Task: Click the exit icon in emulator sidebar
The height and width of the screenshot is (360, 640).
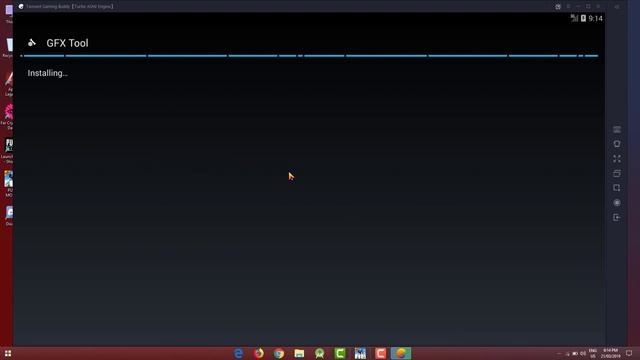Action: pyautogui.click(x=617, y=218)
